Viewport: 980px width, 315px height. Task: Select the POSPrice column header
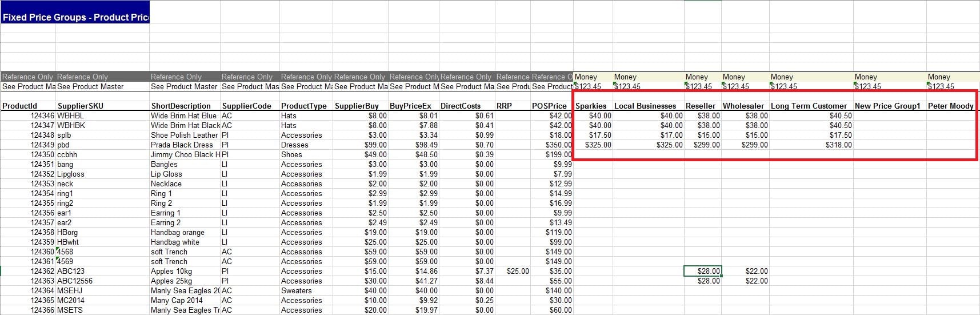pyautogui.click(x=551, y=106)
